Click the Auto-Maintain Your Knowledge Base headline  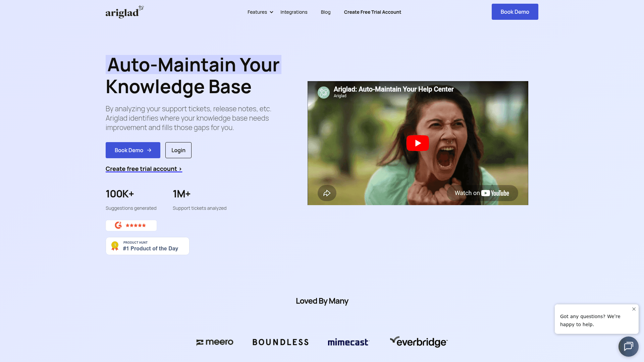(194, 76)
